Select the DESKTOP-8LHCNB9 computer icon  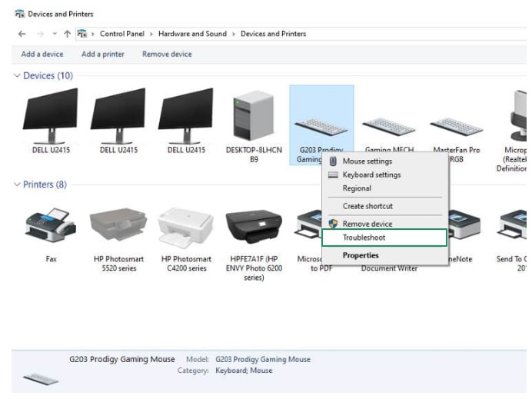(254, 115)
